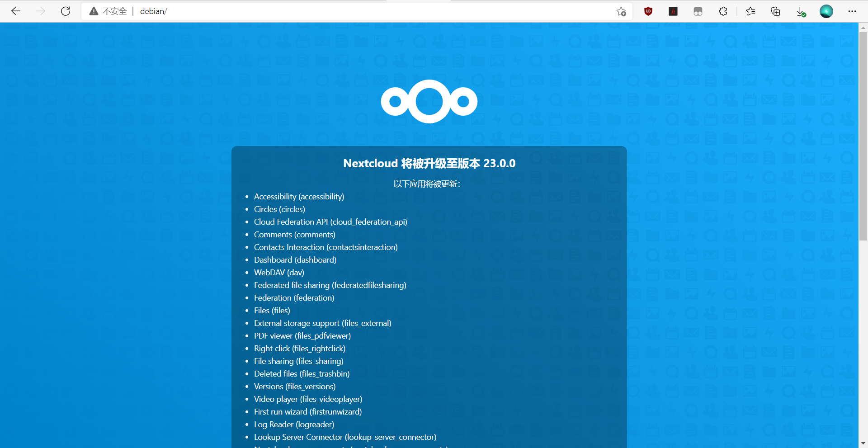This screenshot has width=868, height=448.
Task: Click the text '以下应用将被更新:'
Action: [x=427, y=184]
